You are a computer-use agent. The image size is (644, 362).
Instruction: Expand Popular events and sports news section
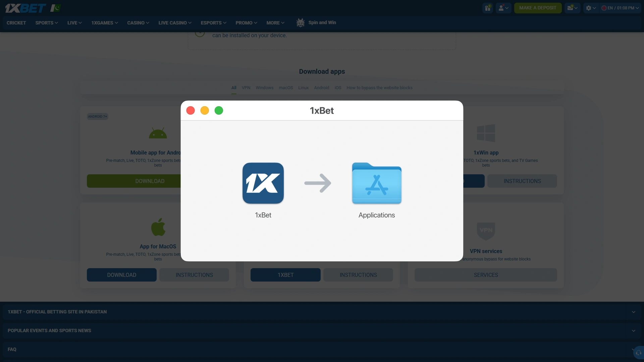coord(322,330)
